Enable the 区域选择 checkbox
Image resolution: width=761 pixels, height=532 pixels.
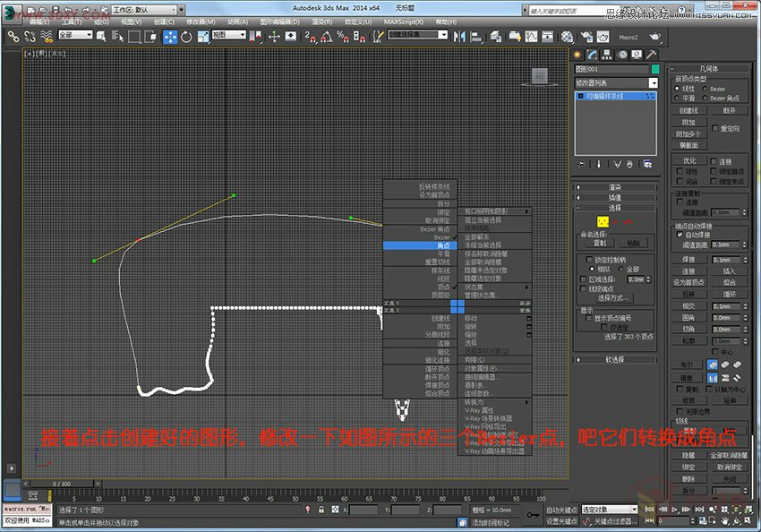pyautogui.click(x=584, y=279)
